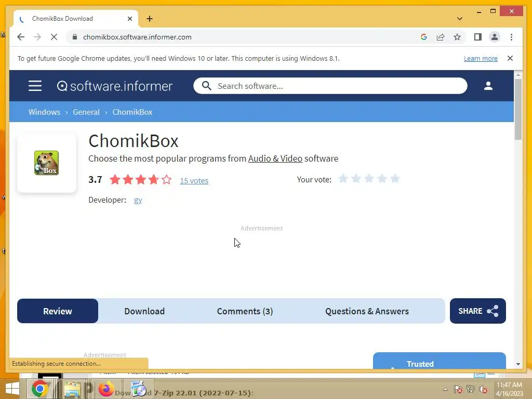Show hidden system tray icons
This screenshot has height=399, width=532.
click(x=445, y=389)
